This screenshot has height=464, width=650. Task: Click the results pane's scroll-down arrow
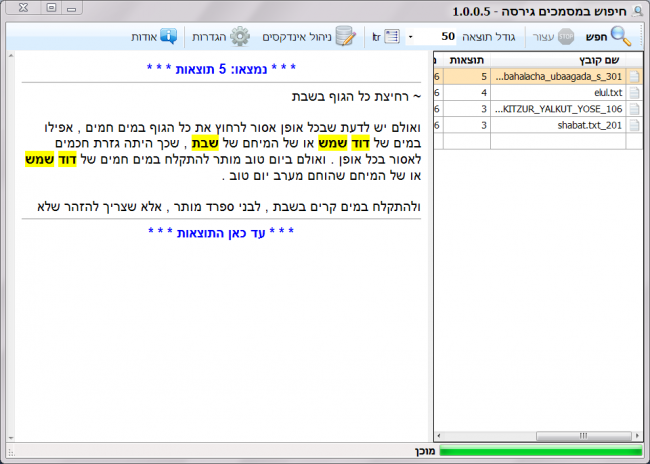(11, 438)
